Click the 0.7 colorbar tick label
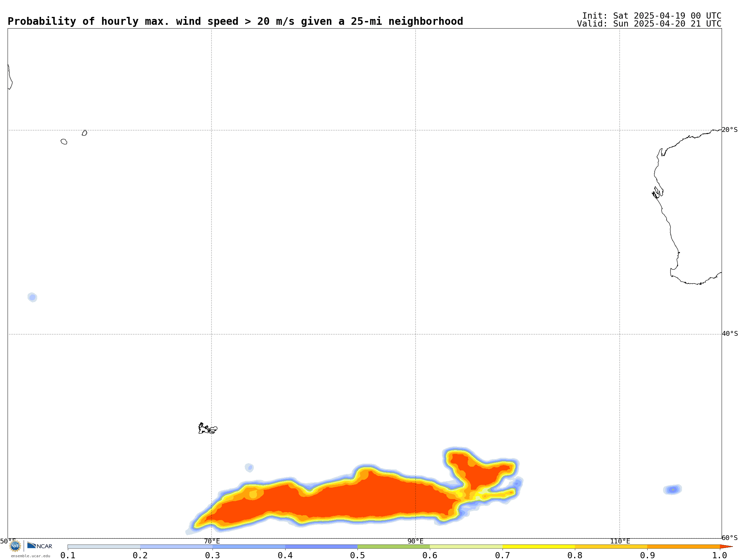 503,555
